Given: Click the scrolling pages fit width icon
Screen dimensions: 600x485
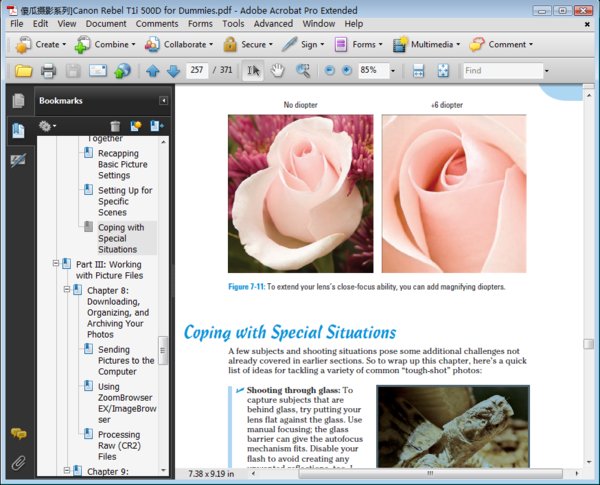Looking at the screenshot, I should coord(418,71).
